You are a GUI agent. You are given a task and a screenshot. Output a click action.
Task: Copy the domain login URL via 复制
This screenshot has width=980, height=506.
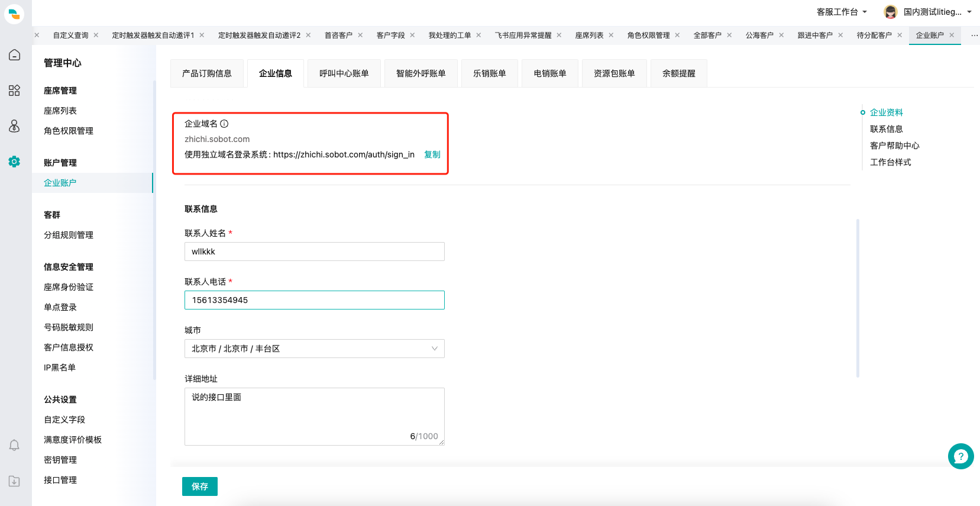pyautogui.click(x=432, y=154)
